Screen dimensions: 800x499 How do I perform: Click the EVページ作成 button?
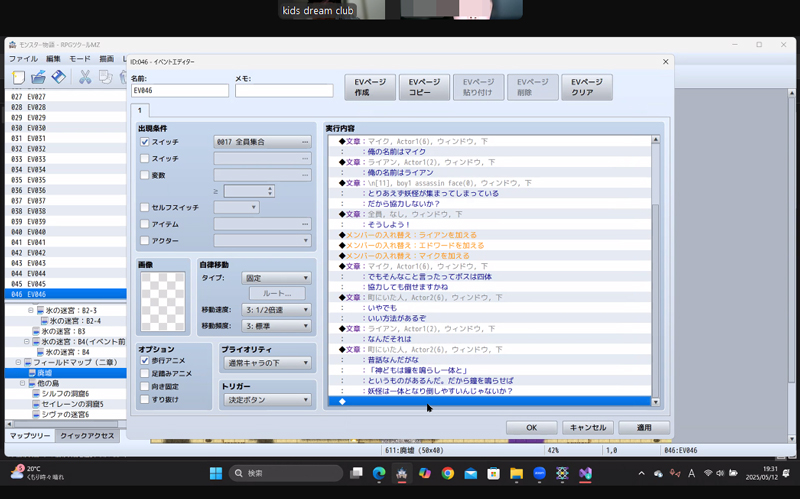(x=370, y=87)
